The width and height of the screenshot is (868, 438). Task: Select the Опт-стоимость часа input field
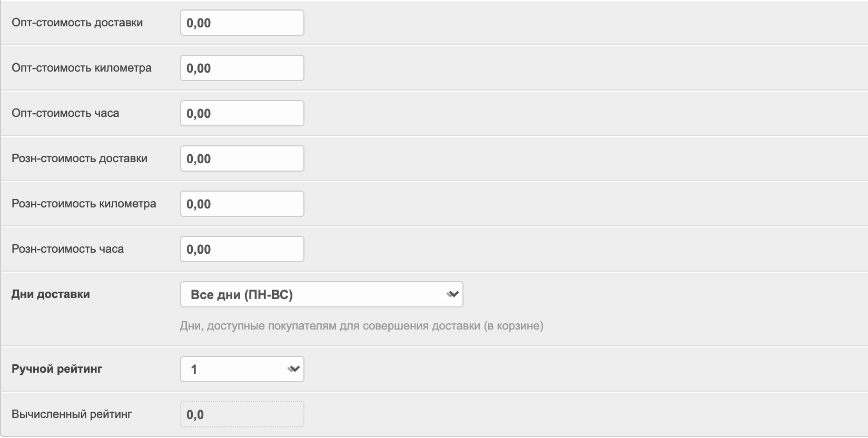pyautogui.click(x=242, y=114)
